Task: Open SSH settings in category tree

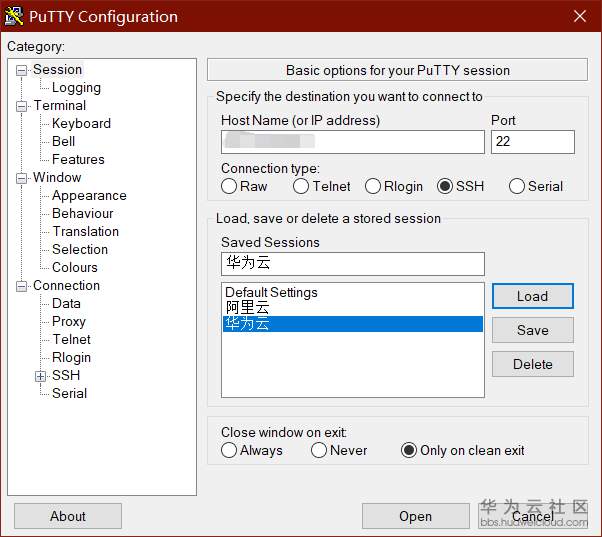Action: coord(66,375)
